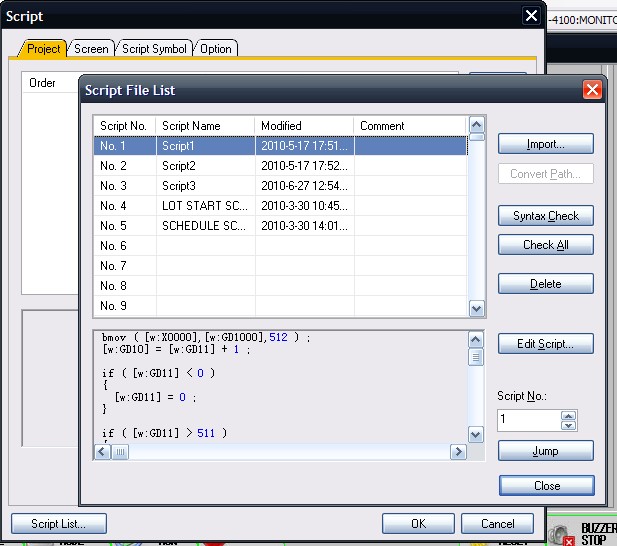Open the Script Symbol tab
The image size is (617, 546).
(x=154, y=48)
